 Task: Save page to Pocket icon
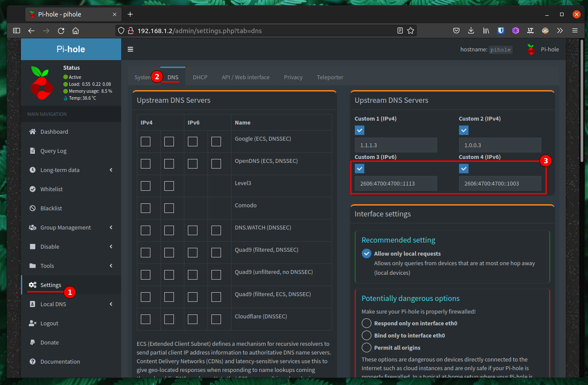456,31
